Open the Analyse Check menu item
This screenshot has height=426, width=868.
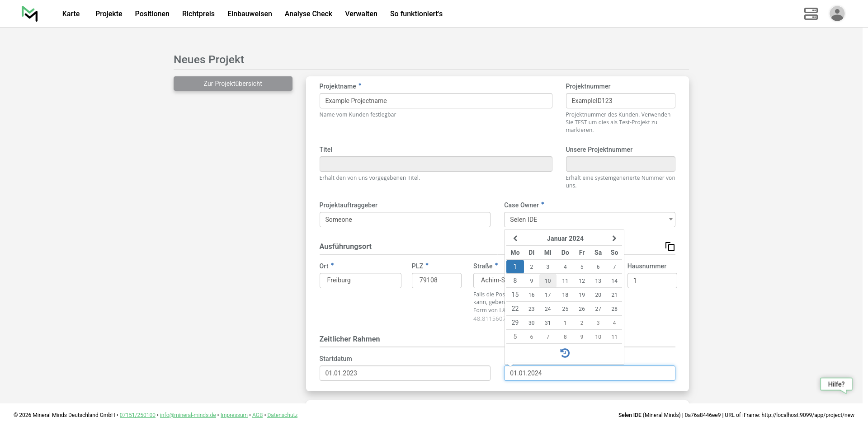[x=308, y=14]
